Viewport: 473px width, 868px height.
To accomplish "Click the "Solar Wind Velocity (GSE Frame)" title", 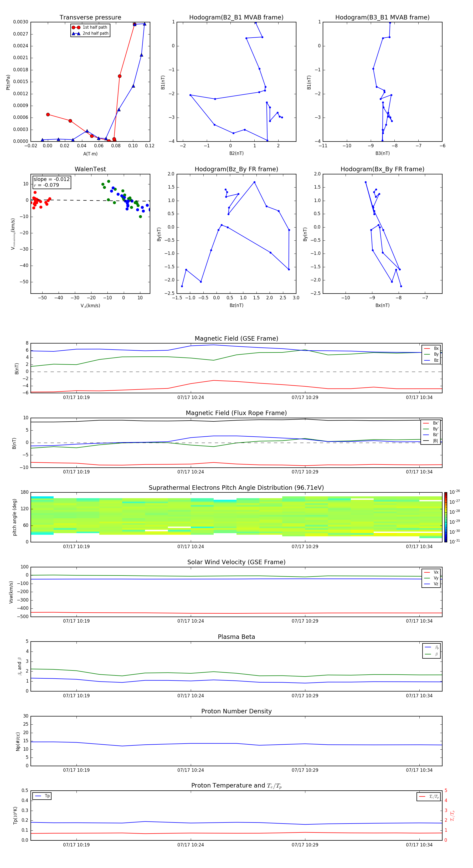I will click(x=236, y=562).
